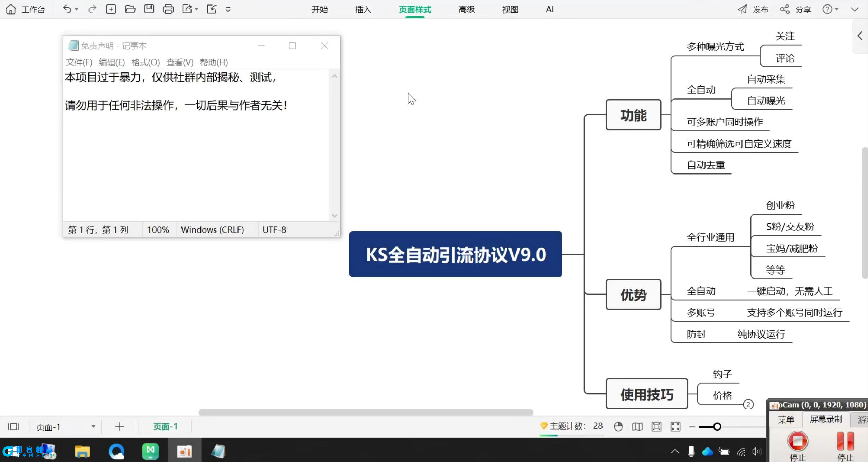Click the Home icon in toolbar

(x=11, y=9)
